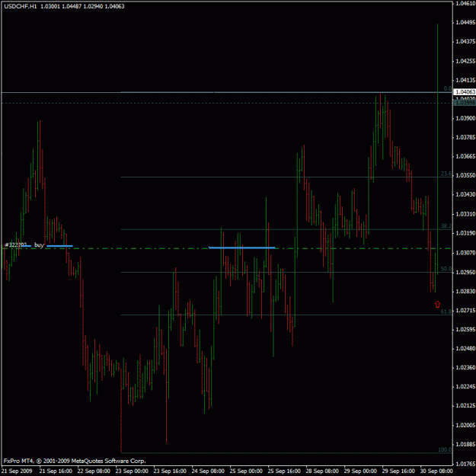Screen dimensions: 476x476
Task: Click the Fibonacci 23.6 level label
Action: pos(446,174)
